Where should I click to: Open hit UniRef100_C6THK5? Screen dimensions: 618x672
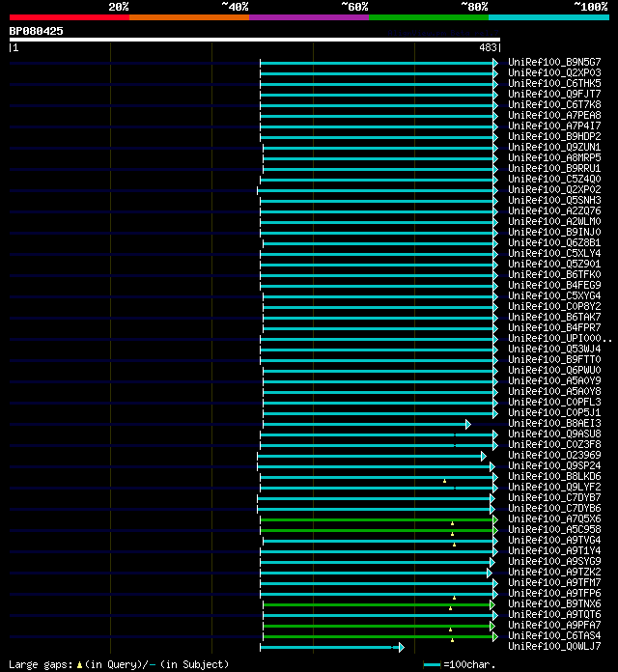554,84
